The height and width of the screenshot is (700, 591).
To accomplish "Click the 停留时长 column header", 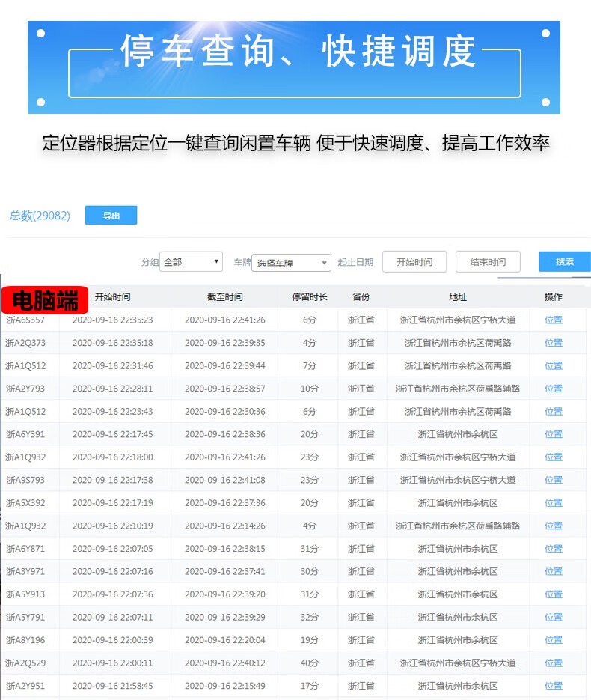I will point(310,297).
